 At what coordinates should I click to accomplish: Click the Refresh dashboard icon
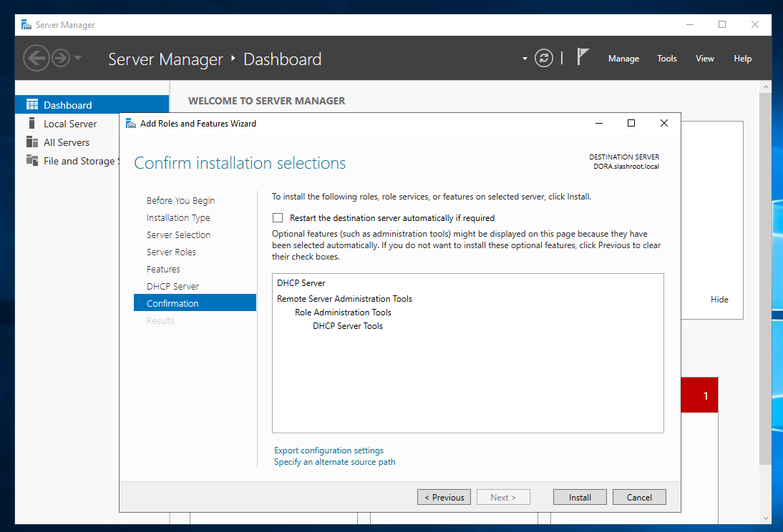pos(544,58)
